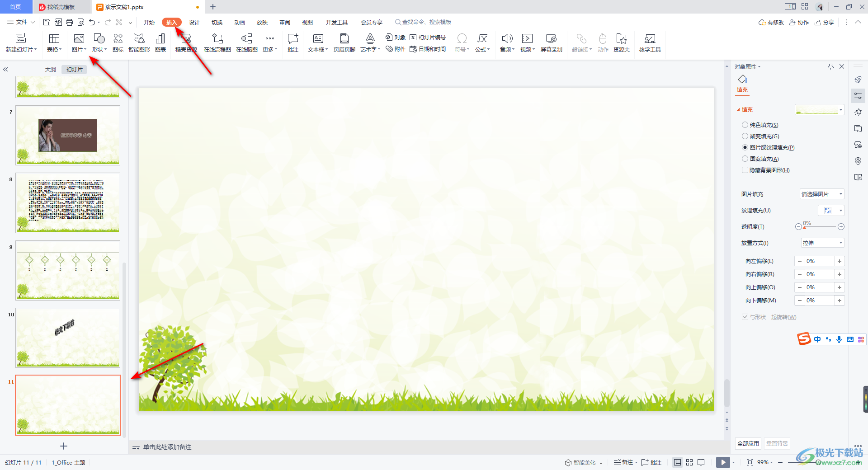
Task: Open the Table (表格) insert tool
Action: pos(54,43)
